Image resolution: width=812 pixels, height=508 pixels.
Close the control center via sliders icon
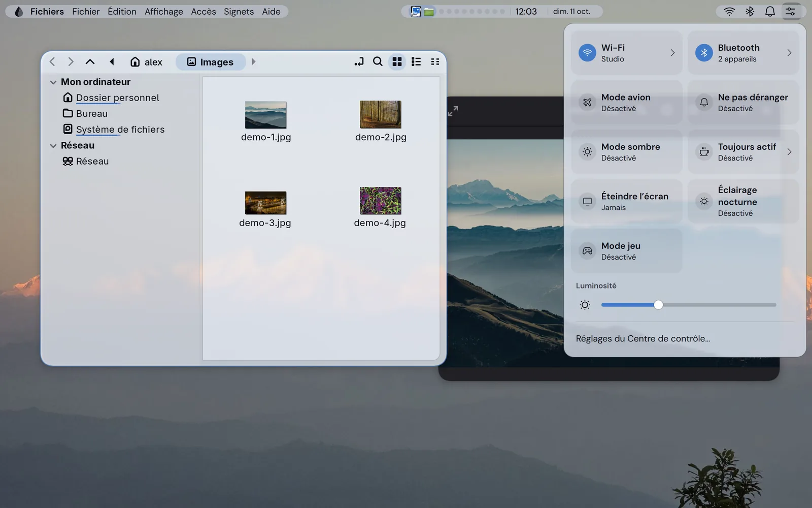click(791, 12)
